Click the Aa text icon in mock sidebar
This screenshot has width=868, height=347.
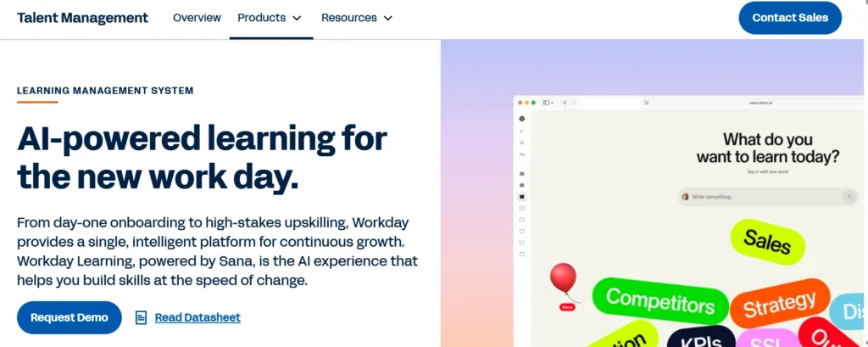522,154
